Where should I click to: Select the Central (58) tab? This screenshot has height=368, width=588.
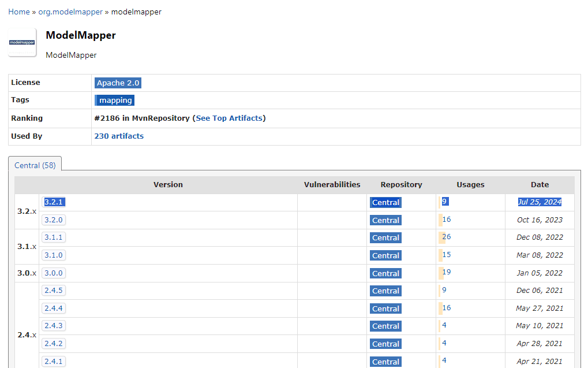point(35,165)
